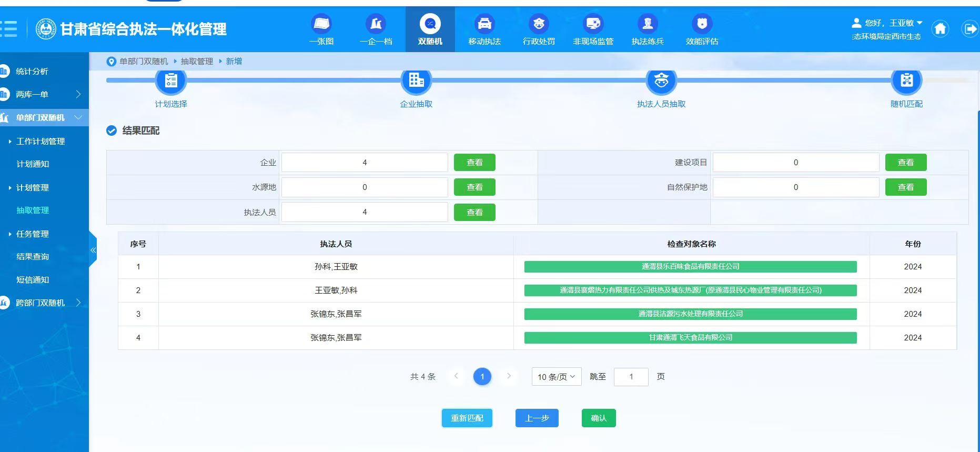
Task: Select 短信通知 in the sidebar menu
Action: pos(33,280)
